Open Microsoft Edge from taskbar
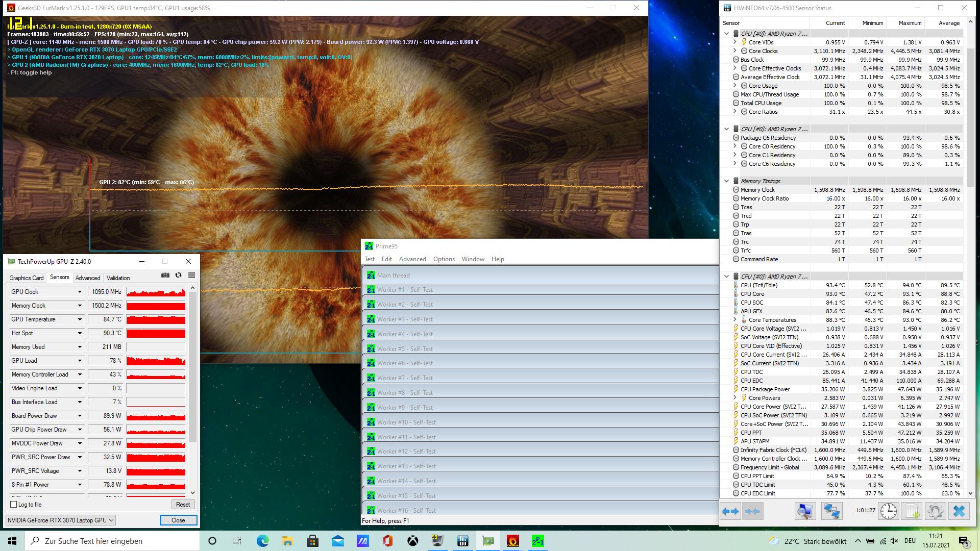This screenshot has width=980, height=551. (262, 541)
